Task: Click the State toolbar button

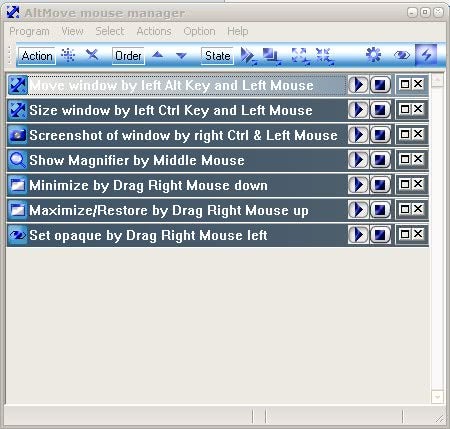Action: coord(217,56)
